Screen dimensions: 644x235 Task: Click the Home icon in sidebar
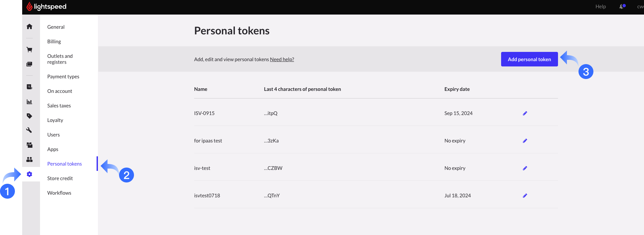[29, 26]
